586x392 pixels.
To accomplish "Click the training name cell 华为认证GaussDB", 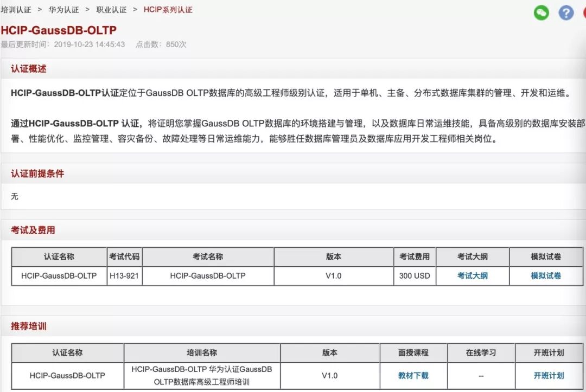I will pos(202,376).
